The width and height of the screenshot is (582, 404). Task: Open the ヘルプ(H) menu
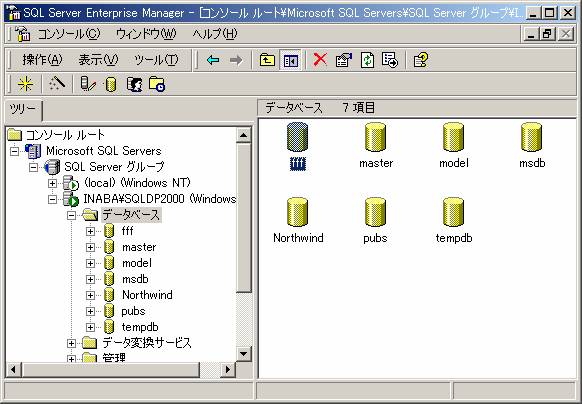pos(215,34)
